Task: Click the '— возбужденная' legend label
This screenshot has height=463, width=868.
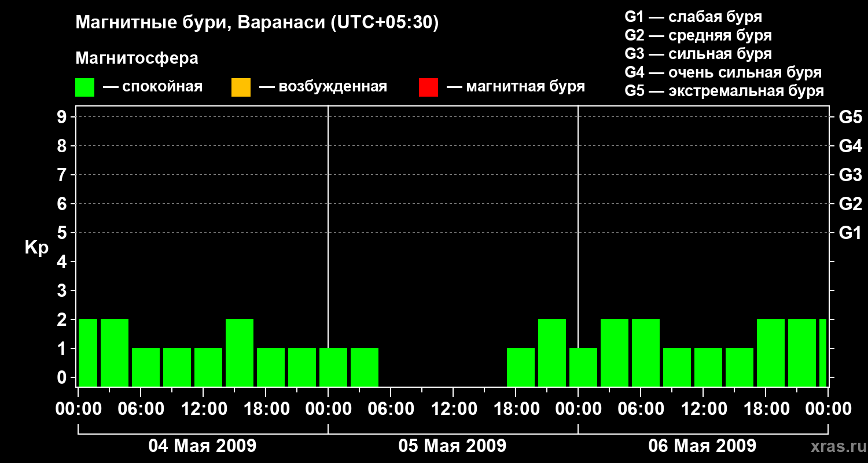Action: tap(323, 87)
